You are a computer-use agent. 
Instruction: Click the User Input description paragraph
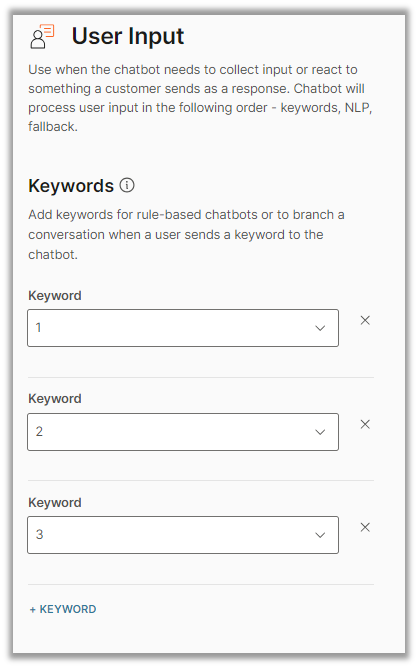tap(200, 98)
